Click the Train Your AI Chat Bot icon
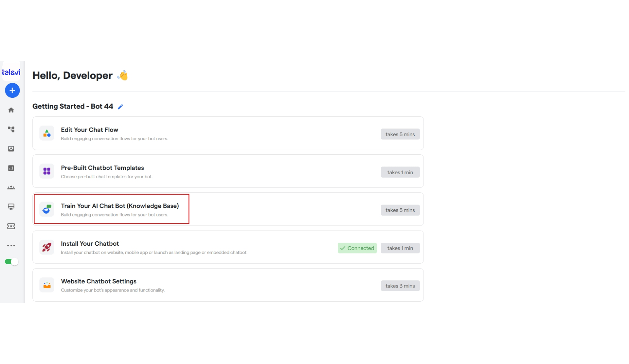The width and height of the screenshot is (629, 364). [47, 209]
